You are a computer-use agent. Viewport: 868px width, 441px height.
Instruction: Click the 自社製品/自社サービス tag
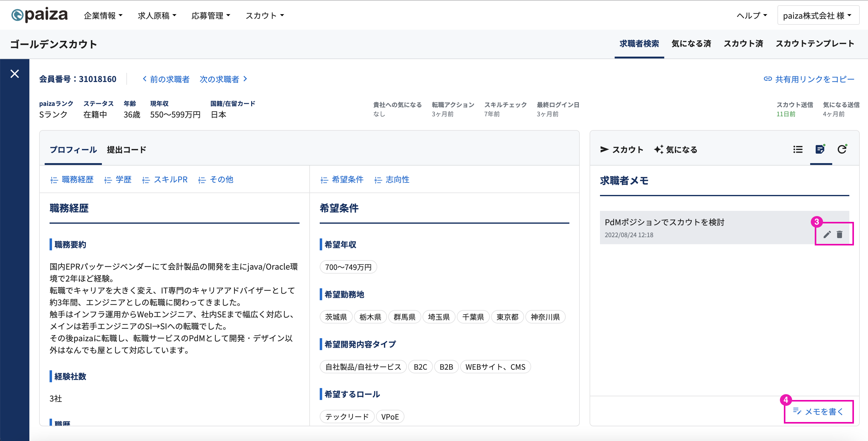363,367
